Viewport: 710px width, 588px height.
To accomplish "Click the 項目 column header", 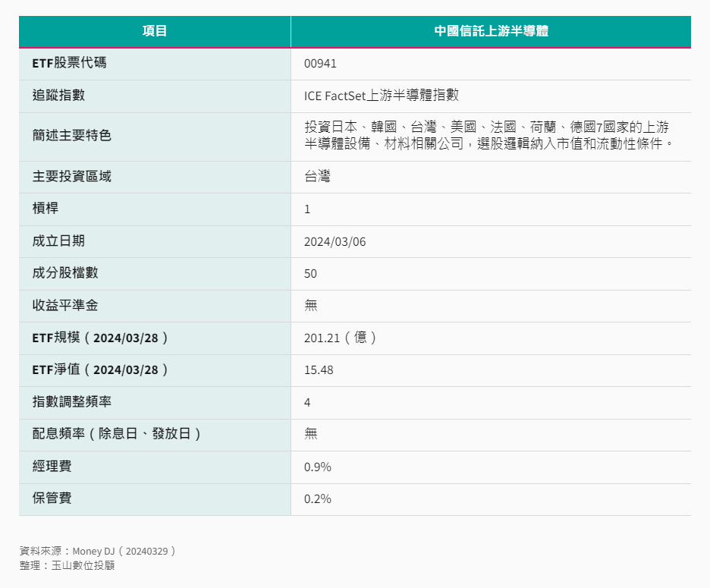I will [155, 31].
